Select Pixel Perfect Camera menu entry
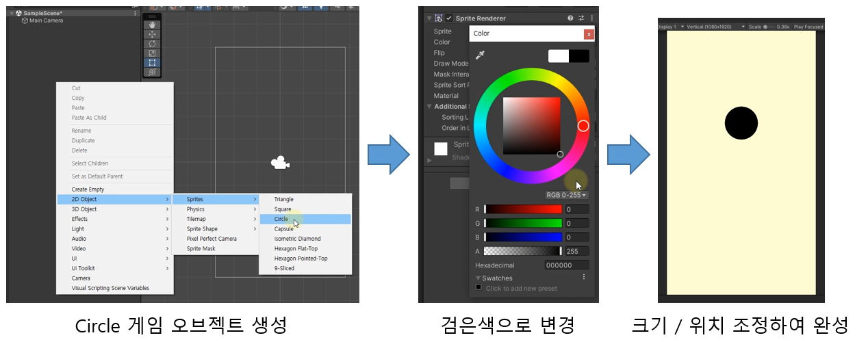This screenshot has width=868, height=342. (215, 239)
